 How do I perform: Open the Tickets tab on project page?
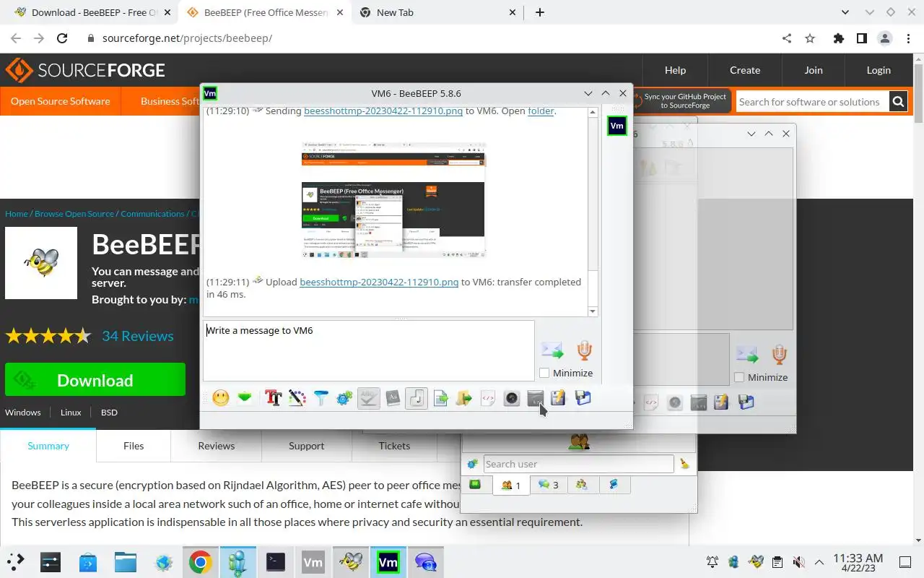click(394, 446)
